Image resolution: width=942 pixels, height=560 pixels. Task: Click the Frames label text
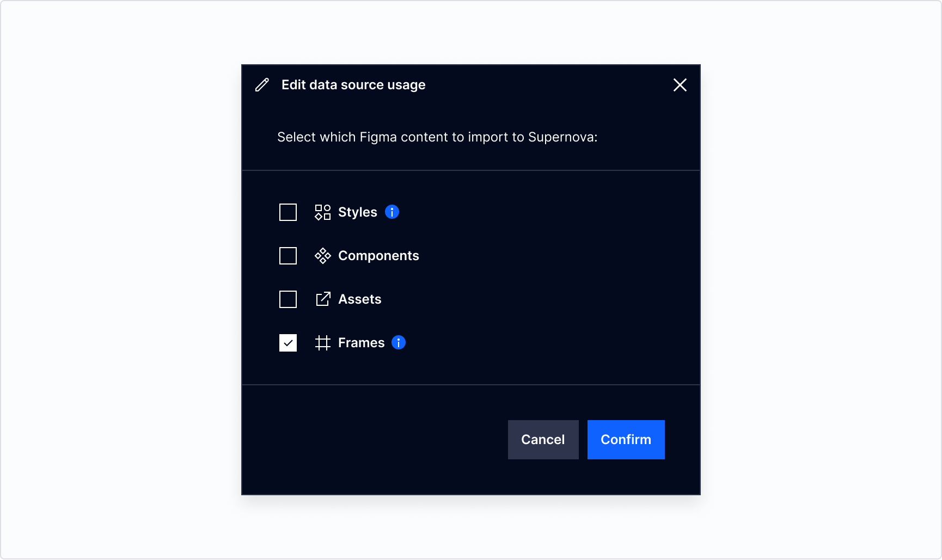[361, 343]
